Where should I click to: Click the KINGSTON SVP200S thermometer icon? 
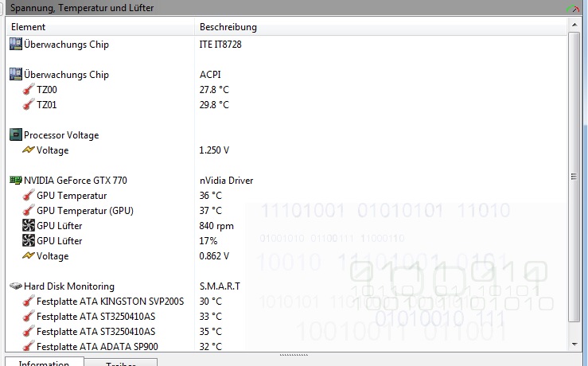[29, 301]
